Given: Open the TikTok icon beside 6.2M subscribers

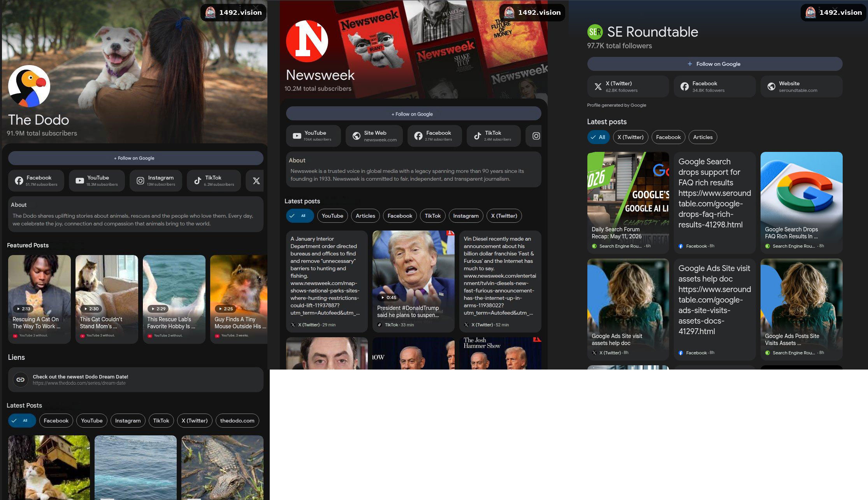Looking at the screenshot, I should (x=198, y=181).
